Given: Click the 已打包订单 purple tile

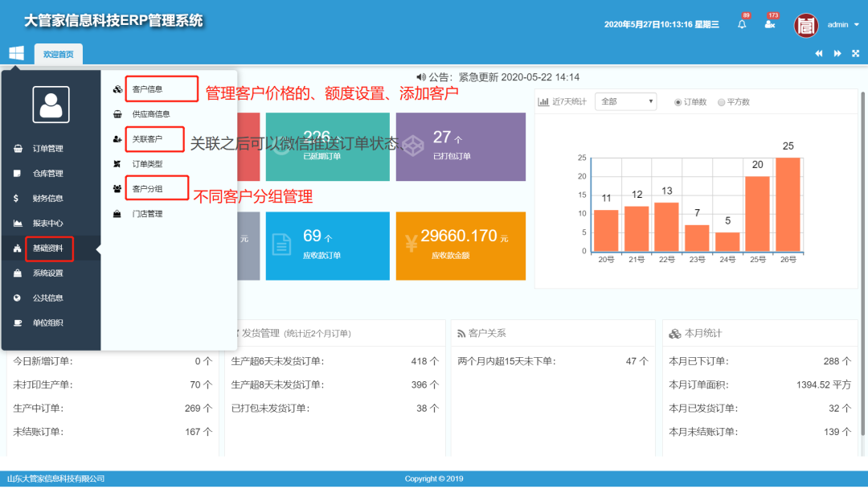Looking at the screenshot, I should click(x=460, y=146).
